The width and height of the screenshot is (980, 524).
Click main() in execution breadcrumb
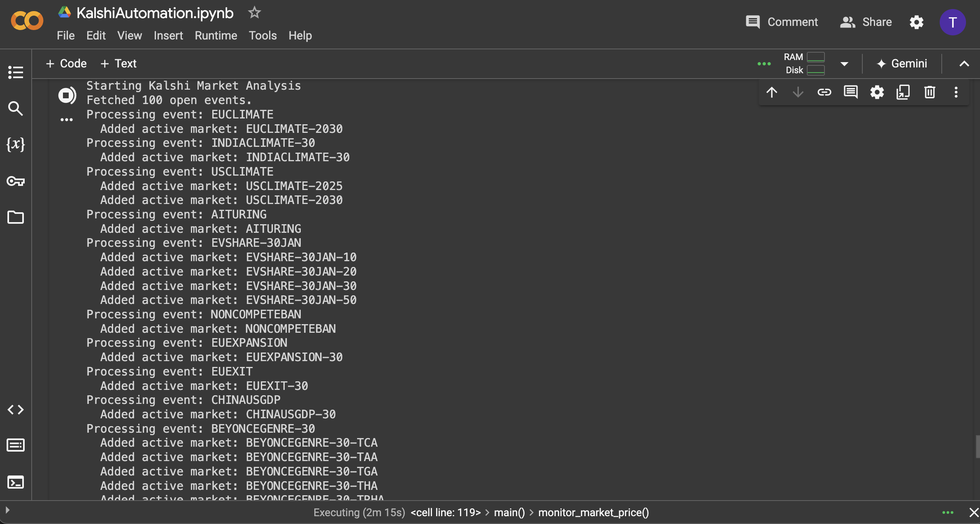(509, 512)
